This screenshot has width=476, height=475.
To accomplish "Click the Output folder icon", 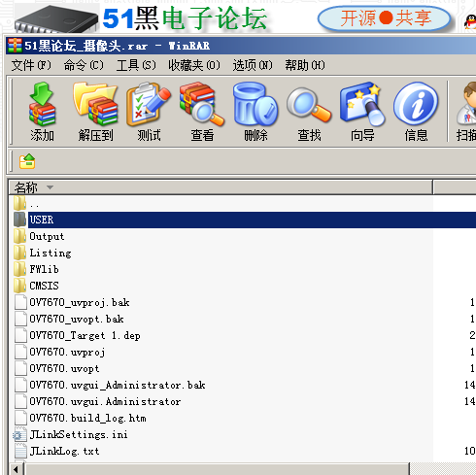I will pos(20,236).
